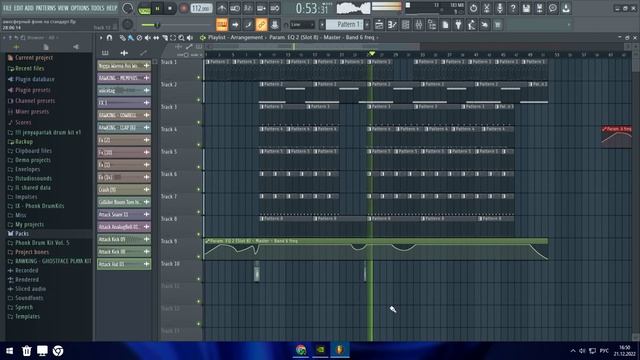Select the Mute tool in the playlist toolbar

point(148,38)
